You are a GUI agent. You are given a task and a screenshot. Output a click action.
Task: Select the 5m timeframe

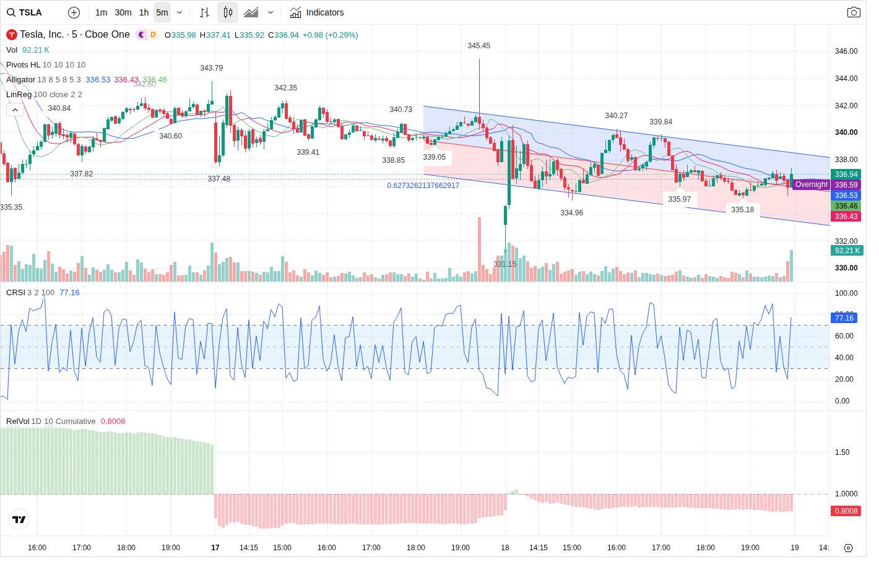pos(162,12)
